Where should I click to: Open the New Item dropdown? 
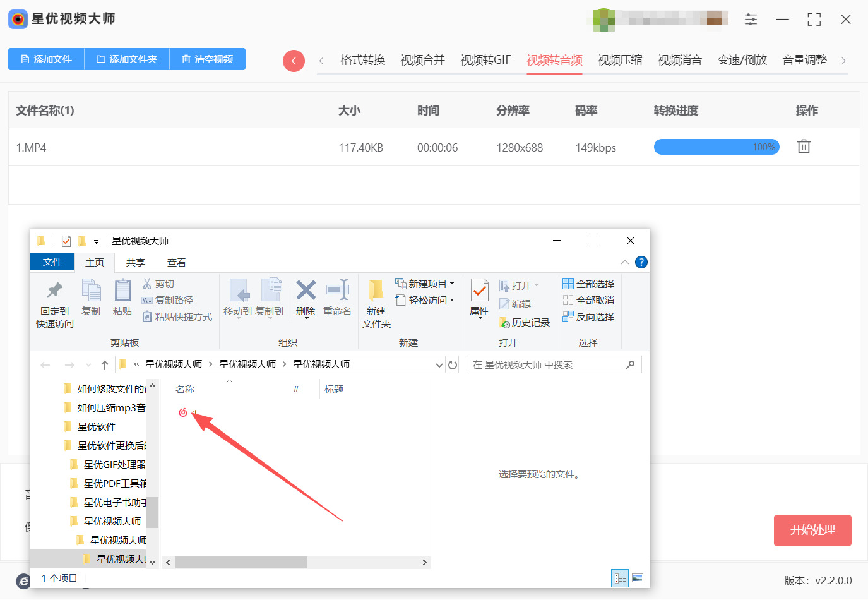pyautogui.click(x=425, y=284)
